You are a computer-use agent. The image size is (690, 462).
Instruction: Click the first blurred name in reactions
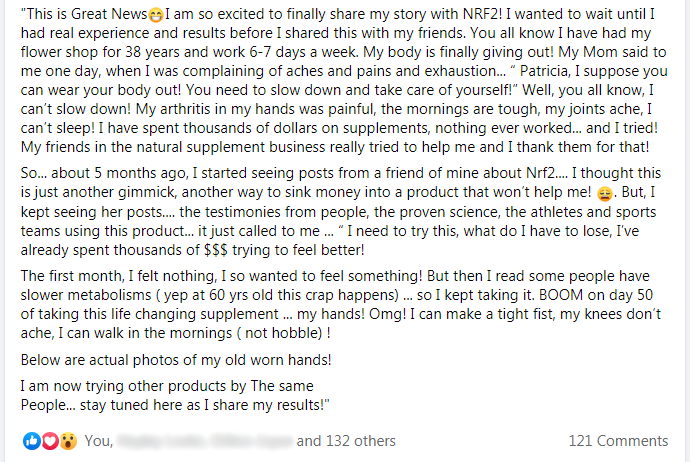click(161, 441)
